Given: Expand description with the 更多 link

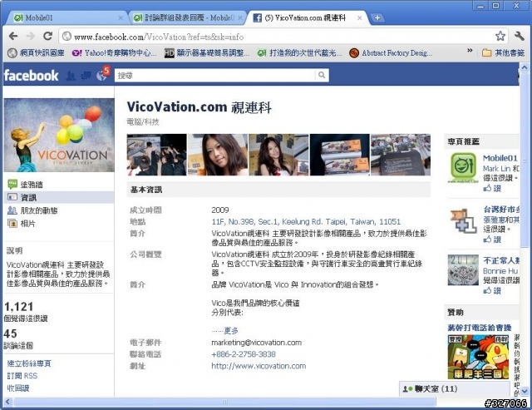Looking at the screenshot, I should pos(231,330).
